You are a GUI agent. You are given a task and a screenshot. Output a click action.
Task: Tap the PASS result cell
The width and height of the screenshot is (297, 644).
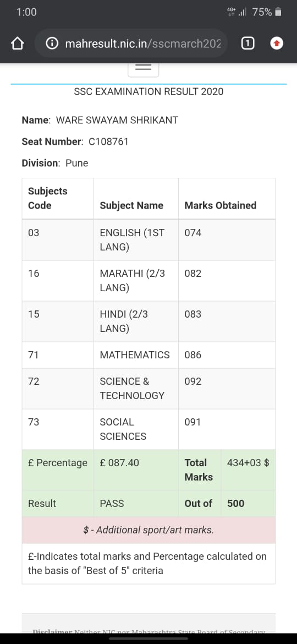pos(136,504)
